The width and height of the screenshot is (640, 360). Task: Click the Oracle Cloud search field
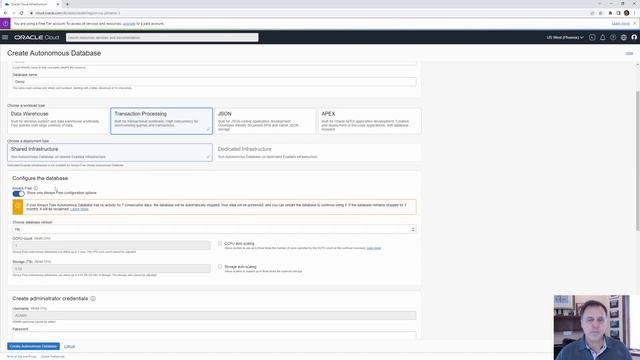click(x=162, y=37)
